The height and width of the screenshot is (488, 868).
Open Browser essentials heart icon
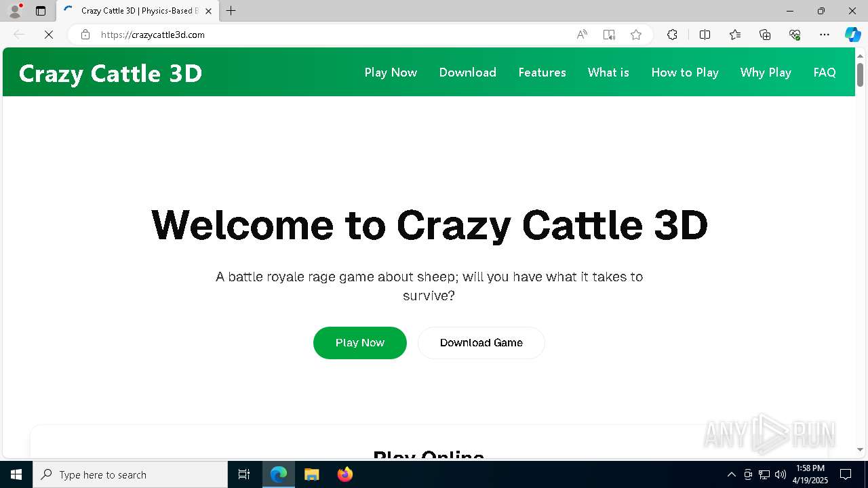(x=795, y=35)
